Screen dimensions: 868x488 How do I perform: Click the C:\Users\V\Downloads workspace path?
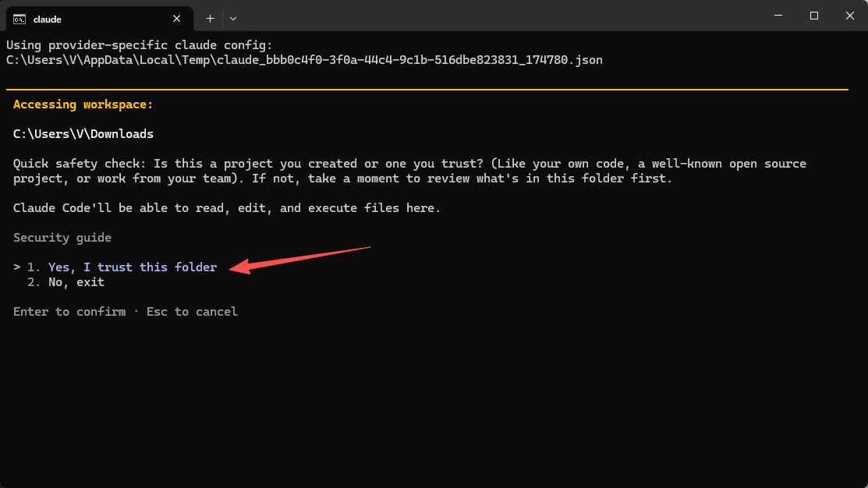click(x=83, y=134)
